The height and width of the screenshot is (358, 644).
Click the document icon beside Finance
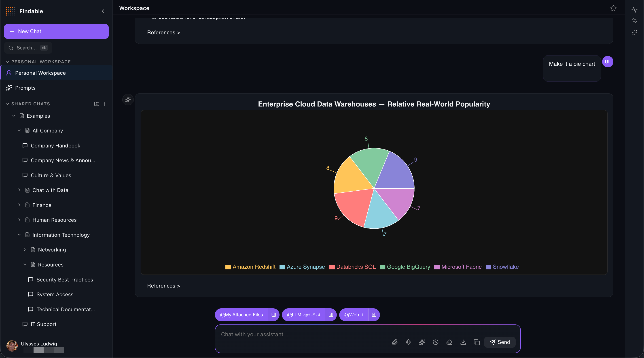(x=28, y=205)
